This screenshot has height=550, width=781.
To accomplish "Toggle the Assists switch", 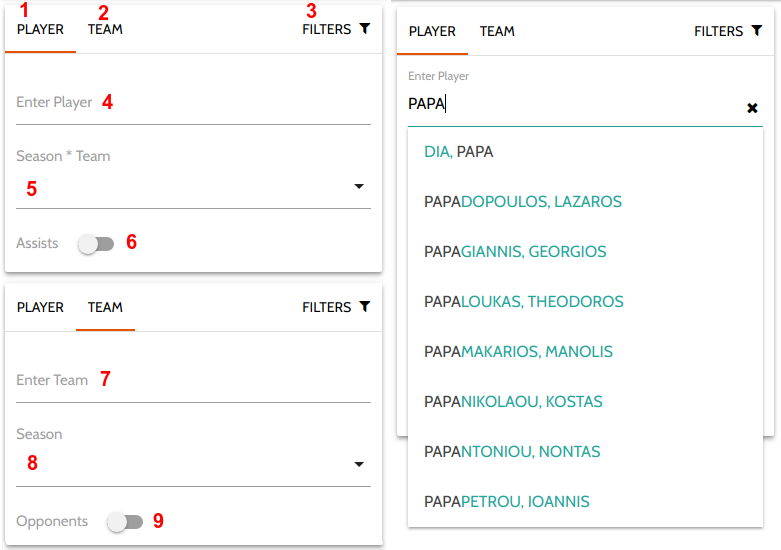I will pyautogui.click(x=96, y=244).
